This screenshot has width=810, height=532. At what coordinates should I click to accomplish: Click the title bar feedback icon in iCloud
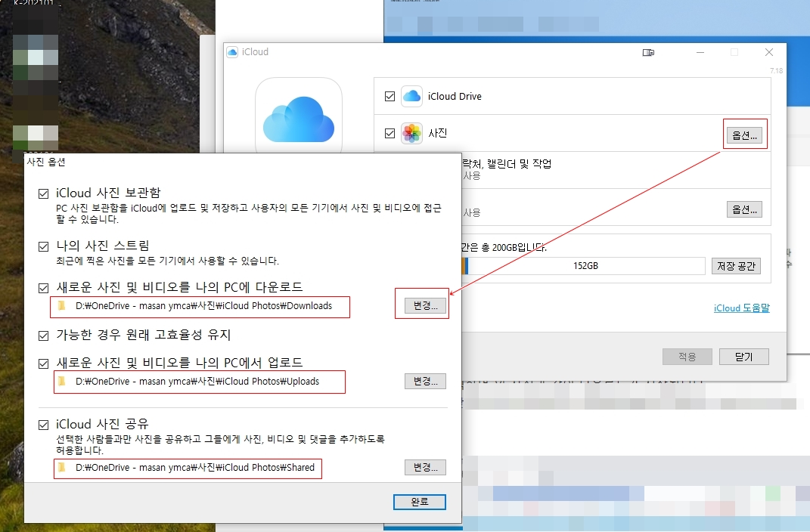click(648, 52)
